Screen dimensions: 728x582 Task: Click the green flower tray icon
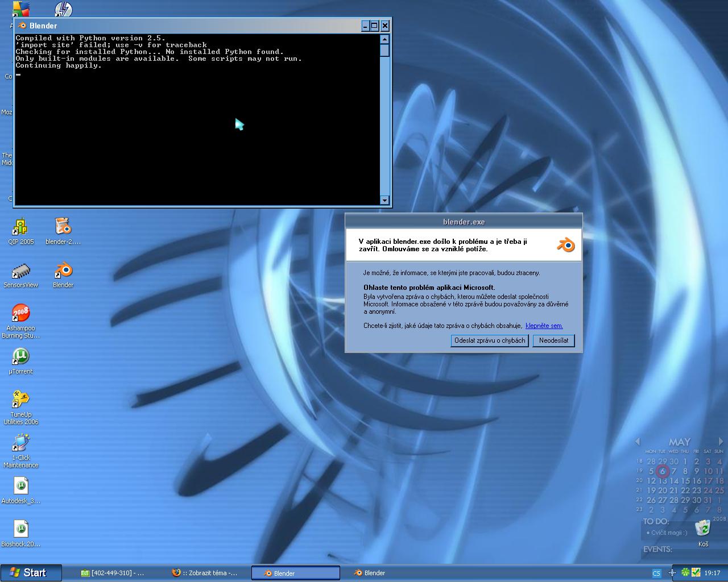click(686, 573)
